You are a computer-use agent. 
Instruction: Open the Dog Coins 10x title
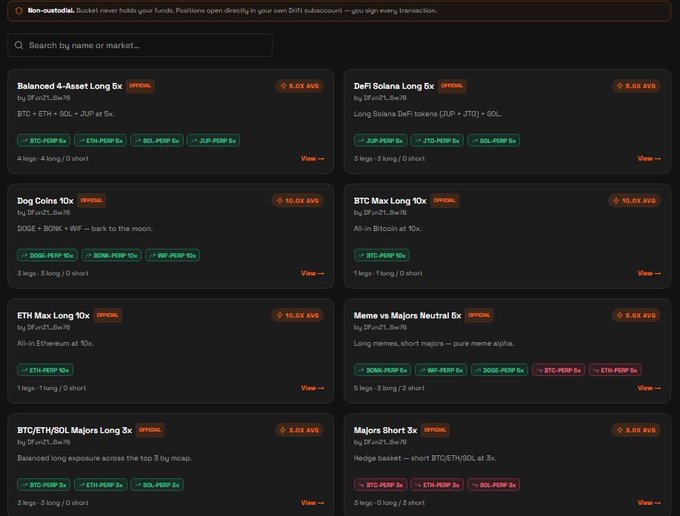(45, 201)
